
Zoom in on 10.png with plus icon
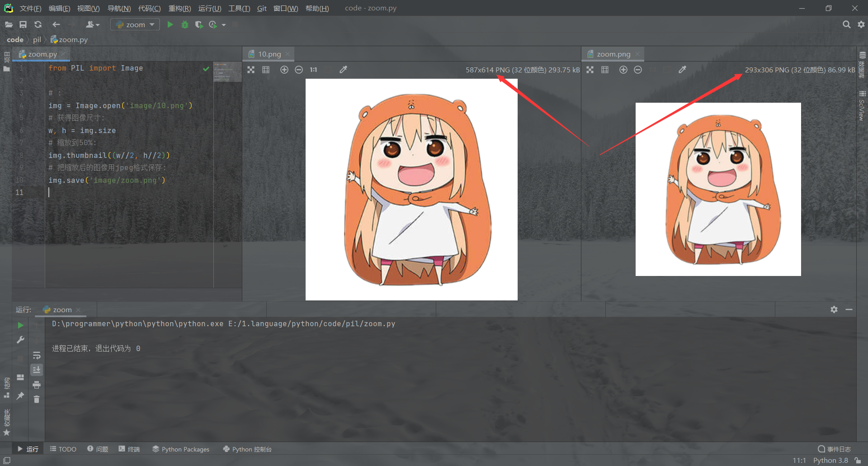[x=284, y=70]
